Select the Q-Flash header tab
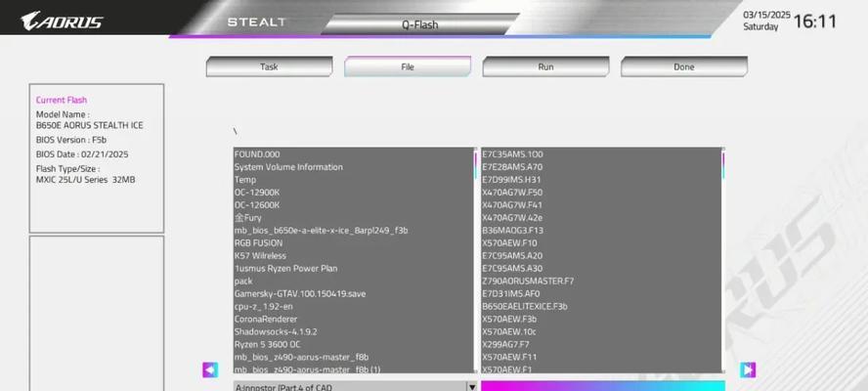This screenshot has height=391, width=868. [x=420, y=24]
